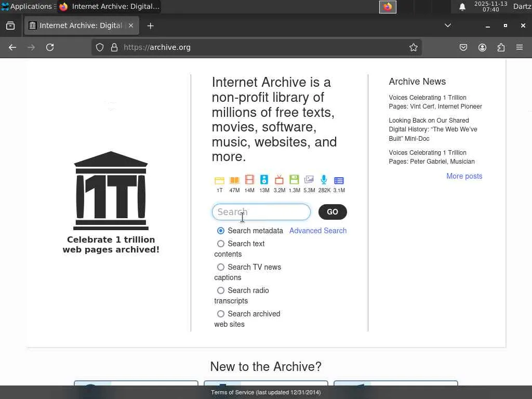Open the Pocket save icon
This screenshot has height=399, width=532.
tap(463, 47)
